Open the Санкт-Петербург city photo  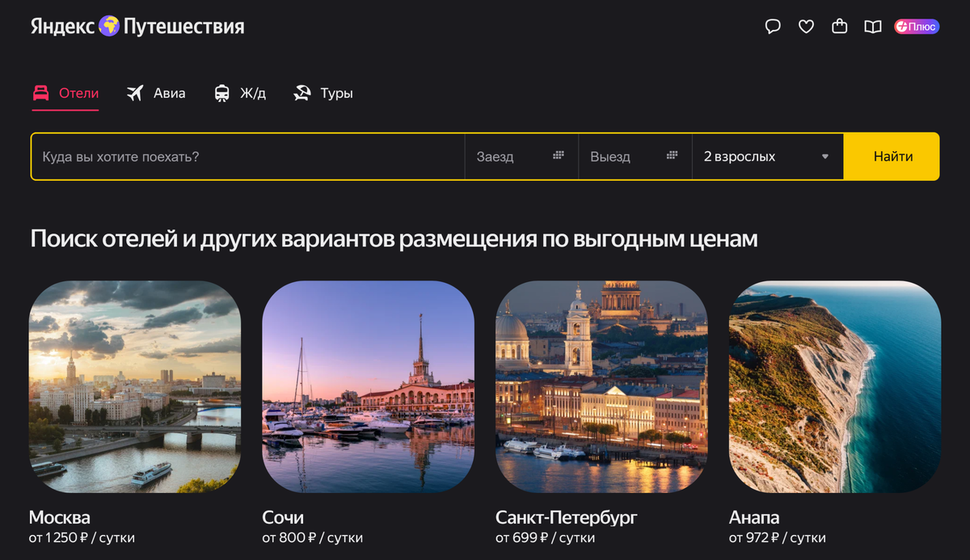(x=601, y=387)
